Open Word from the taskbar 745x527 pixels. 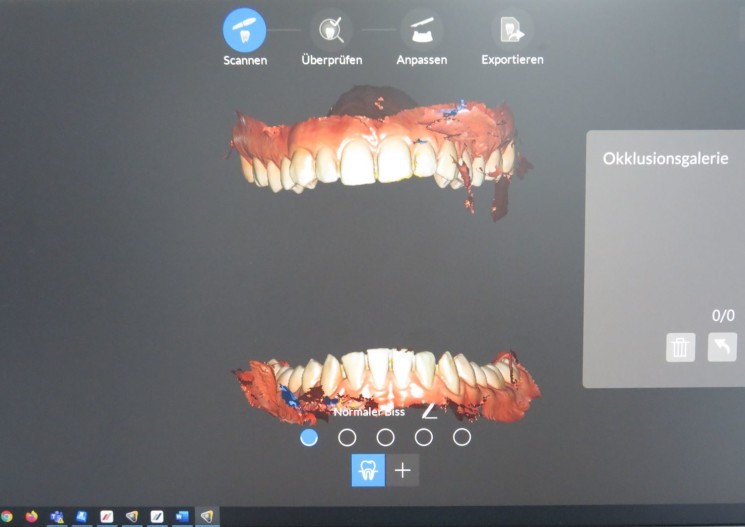pos(182,517)
